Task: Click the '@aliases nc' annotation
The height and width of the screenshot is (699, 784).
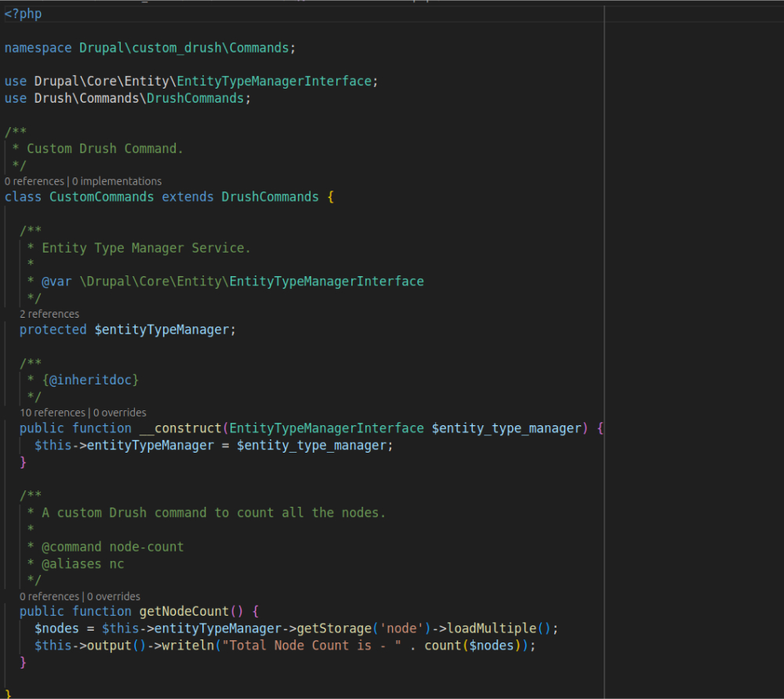Action: pos(82,564)
